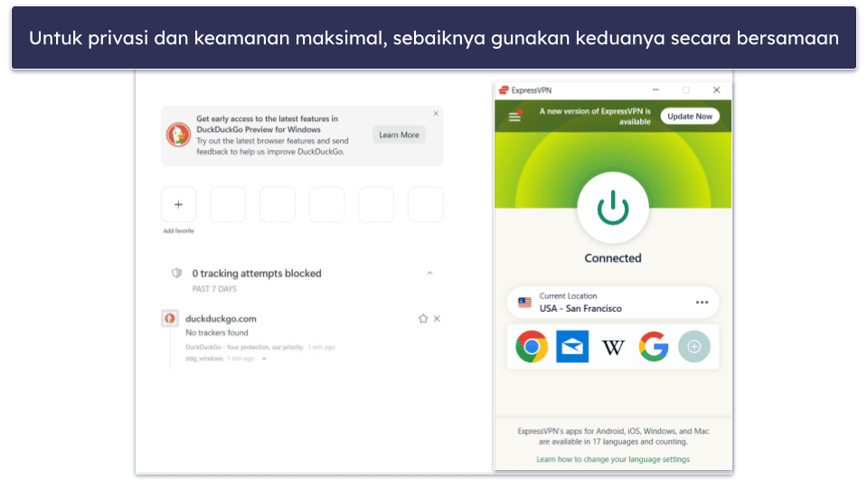Select USA - San Francisco current location
Screen dimensions: 868x488
click(613, 302)
